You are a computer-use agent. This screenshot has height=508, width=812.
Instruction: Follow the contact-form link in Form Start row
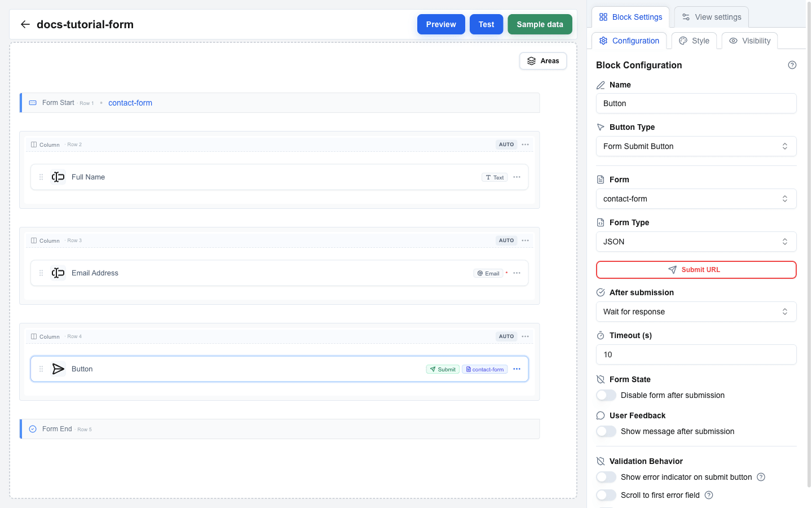point(130,103)
